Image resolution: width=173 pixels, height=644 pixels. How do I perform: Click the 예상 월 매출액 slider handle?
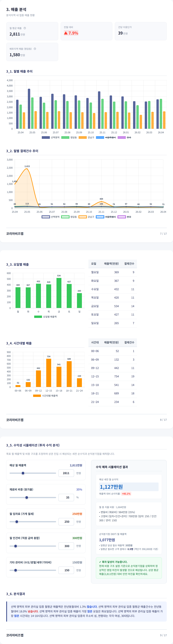tap(23, 473)
